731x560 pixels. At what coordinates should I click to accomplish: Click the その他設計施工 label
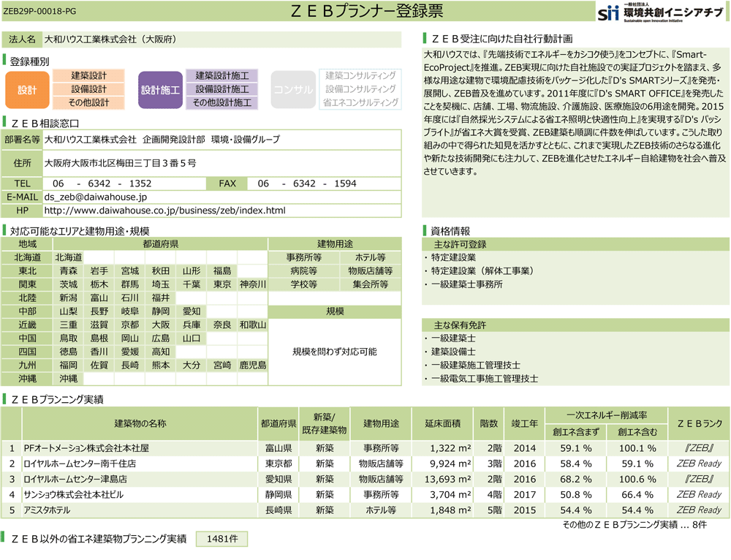pos(222,102)
